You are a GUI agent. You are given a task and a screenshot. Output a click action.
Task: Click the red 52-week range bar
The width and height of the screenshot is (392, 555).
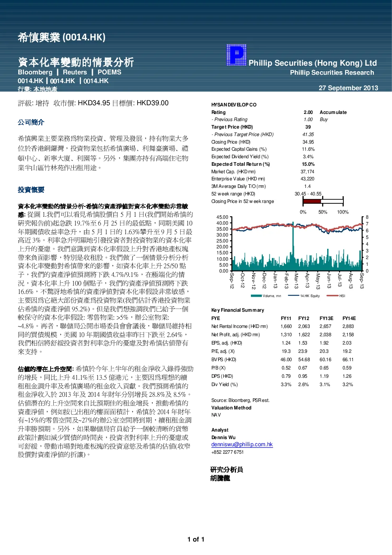click(312, 201)
